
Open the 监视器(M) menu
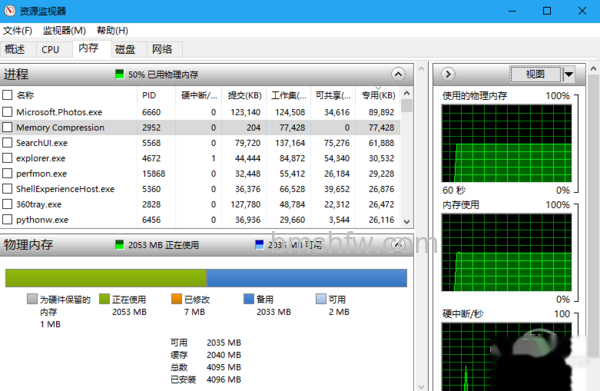tap(64, 30)
